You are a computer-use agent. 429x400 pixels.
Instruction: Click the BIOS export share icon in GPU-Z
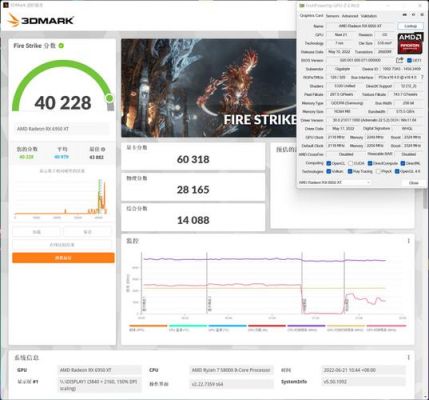(x=399, y=60)
